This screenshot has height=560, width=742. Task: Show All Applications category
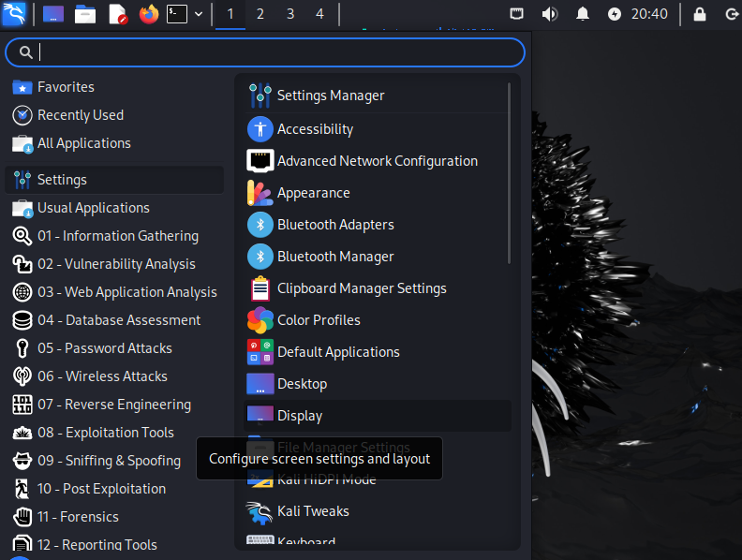tap(113, 143)
